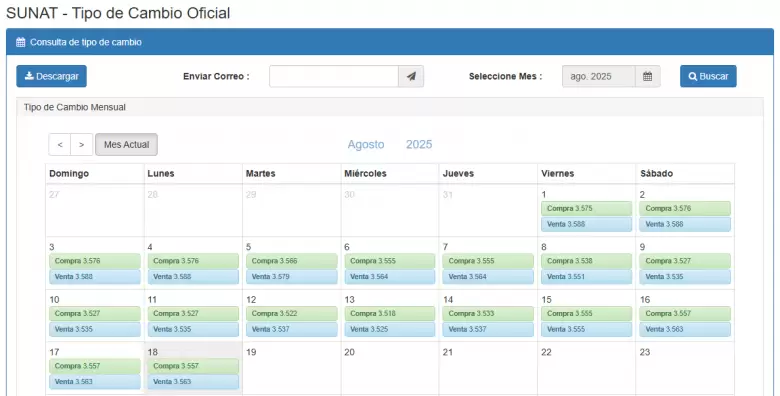The width and height of the screenshot is (780, 396).
Task: Click the Tipo de Cambio Mensual heading
Action: click(75, 107)
